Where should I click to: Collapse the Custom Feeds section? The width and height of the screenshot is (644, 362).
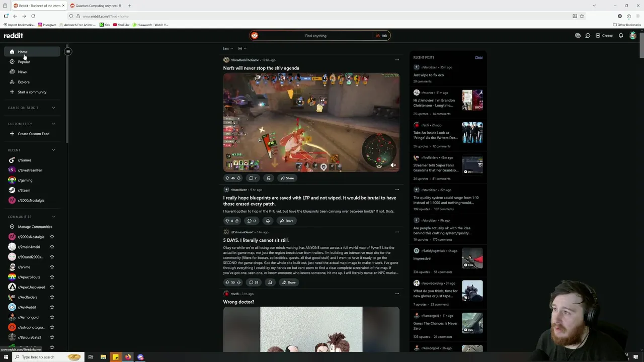[53, 124]
